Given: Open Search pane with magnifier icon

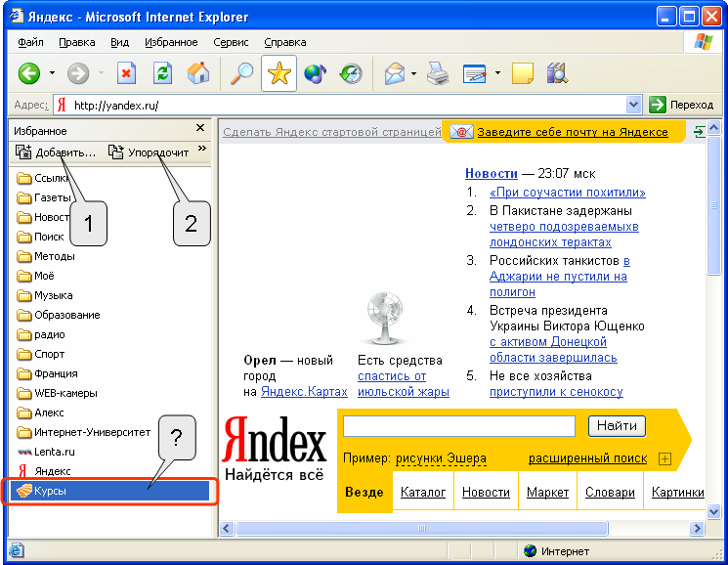Looking at the screenshot, I should coord(242,73).
